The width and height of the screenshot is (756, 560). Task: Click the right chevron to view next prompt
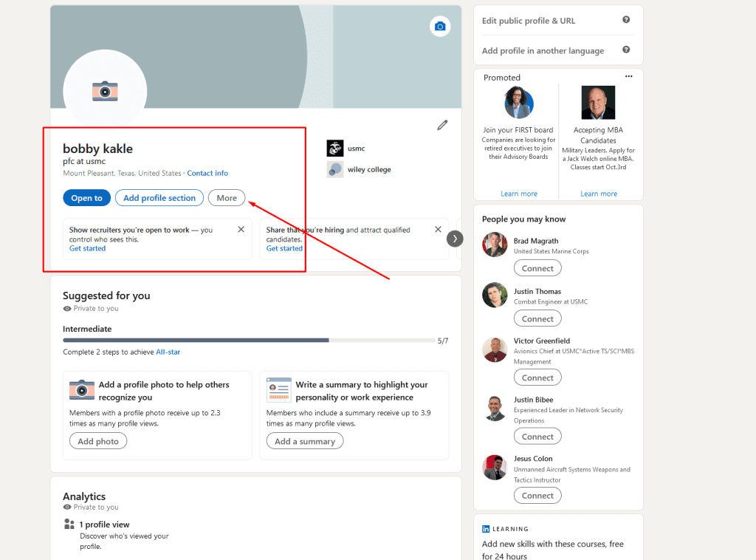pyautogui.click(x=455, y=239)
